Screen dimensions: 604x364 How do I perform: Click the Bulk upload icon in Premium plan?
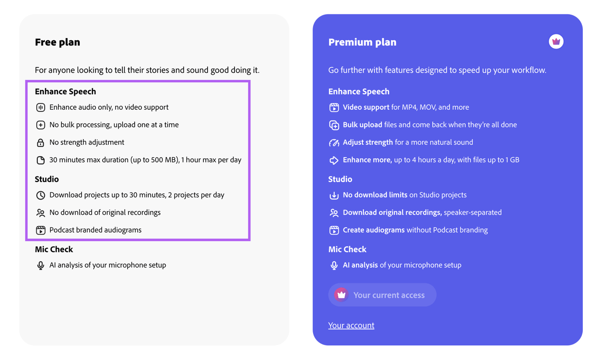tap(334, 125)
